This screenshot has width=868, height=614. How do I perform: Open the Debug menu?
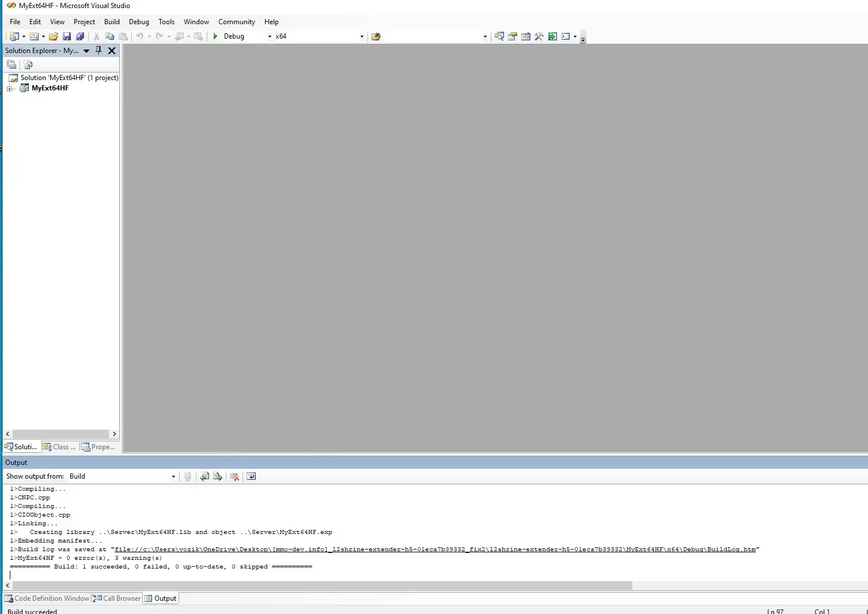[139, 22]
